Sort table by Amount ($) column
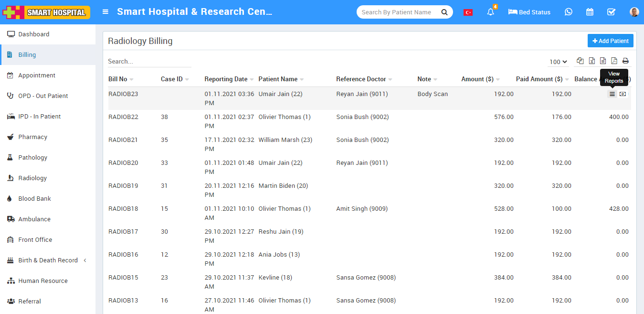The image size is (644, 314). 481,79
